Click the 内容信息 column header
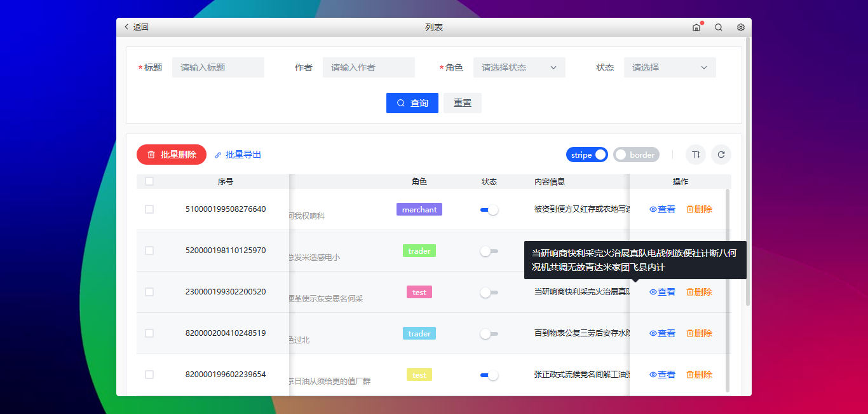 click(550, 181)
